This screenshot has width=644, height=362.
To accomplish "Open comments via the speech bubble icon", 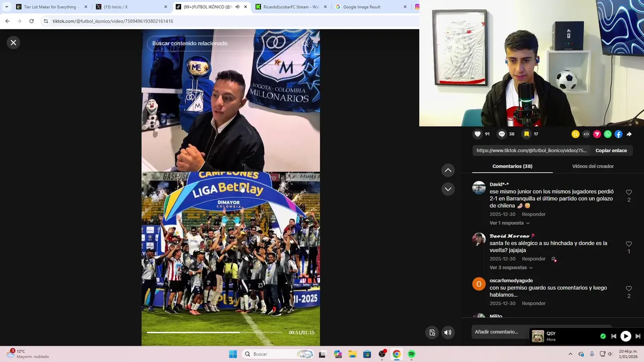I will click(502, 134).
